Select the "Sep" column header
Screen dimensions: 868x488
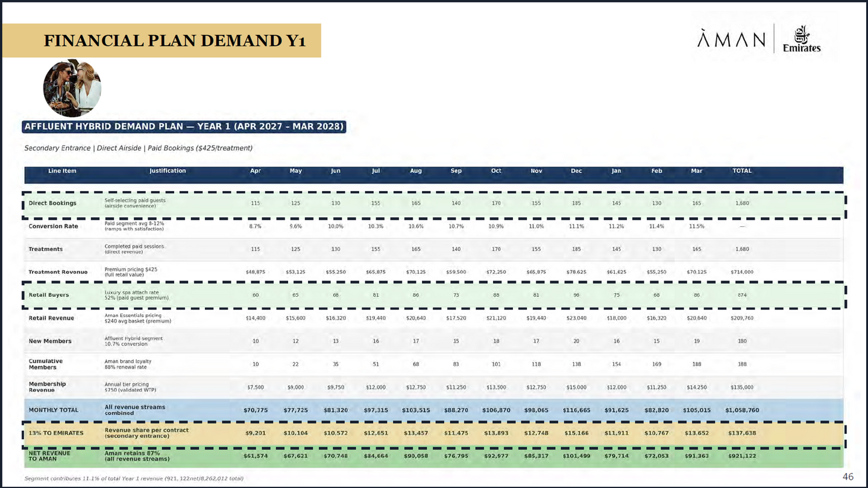coord(456,171)
